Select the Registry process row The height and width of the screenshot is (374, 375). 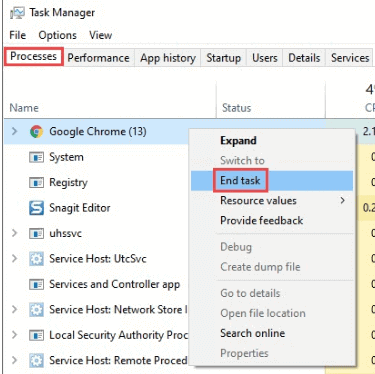68,183
